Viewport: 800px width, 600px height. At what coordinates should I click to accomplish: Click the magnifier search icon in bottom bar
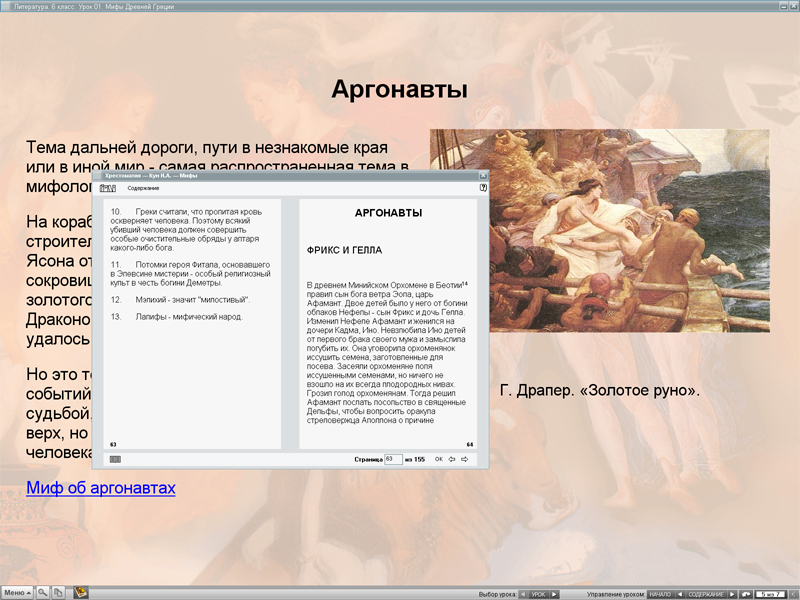[x=42, y=592]
